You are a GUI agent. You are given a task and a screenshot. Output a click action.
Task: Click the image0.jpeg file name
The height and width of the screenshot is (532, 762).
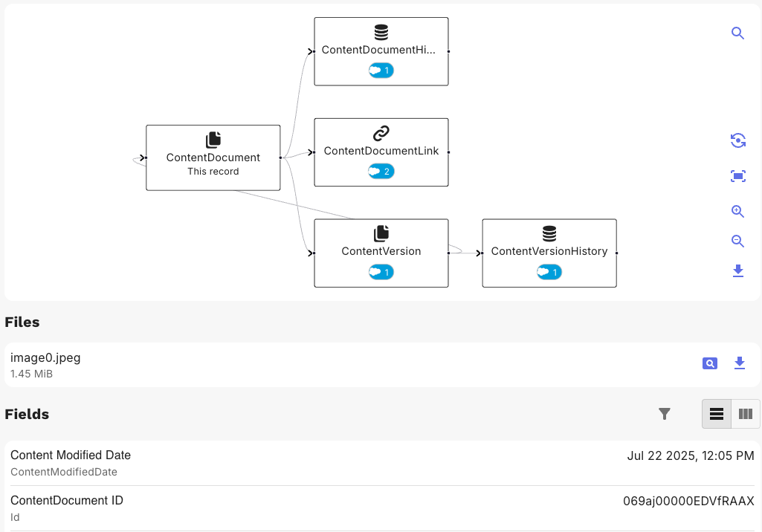(x=45, y=357)
